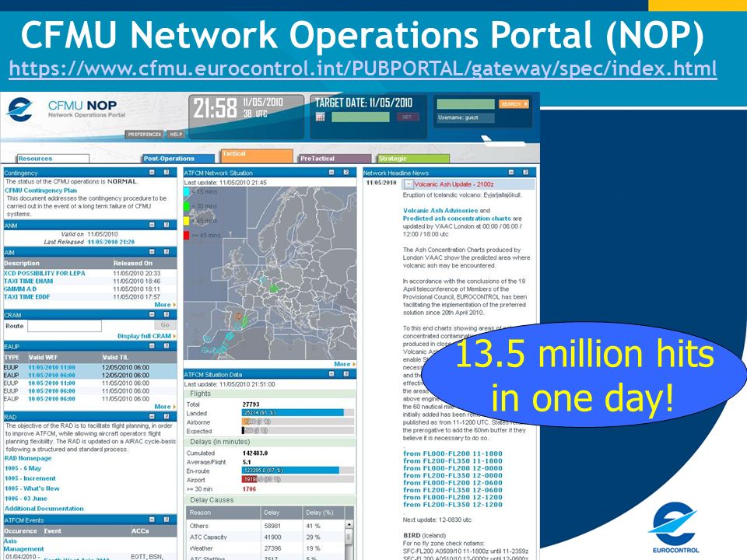Viewport: 747px width, 560px height.
Task: Collapse the AIM panel
Action: click(152, 252)
